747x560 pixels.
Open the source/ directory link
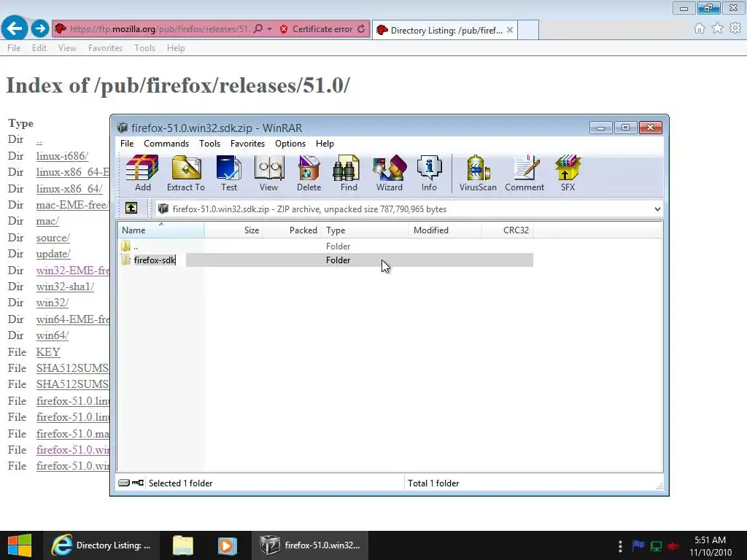coord(53,238)
